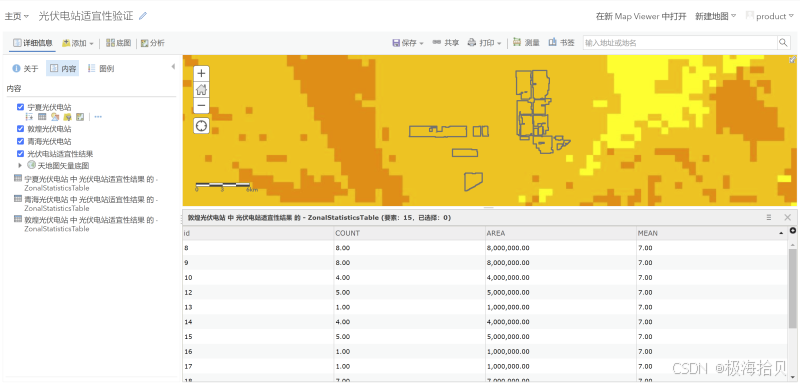Click 在新 Map Viewer 中打开 link
800x384 pixels.
pyautogui.click(x=641, y=16)
